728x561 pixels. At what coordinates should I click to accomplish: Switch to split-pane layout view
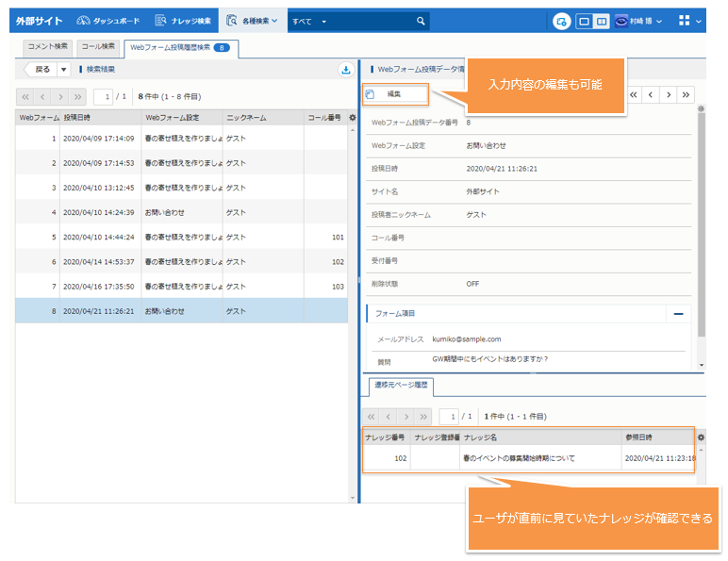pyautogui.click(x=601, y=21)
